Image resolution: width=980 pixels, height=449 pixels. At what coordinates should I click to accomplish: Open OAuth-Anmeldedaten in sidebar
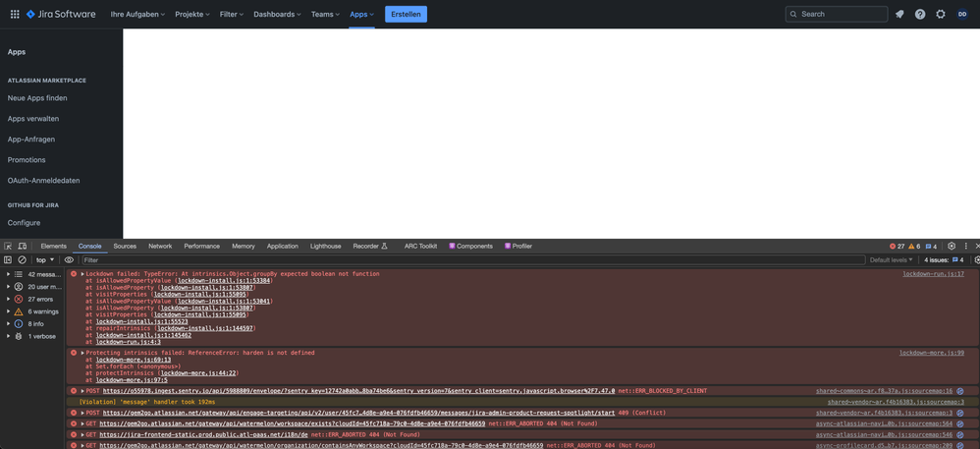point(44,181)
